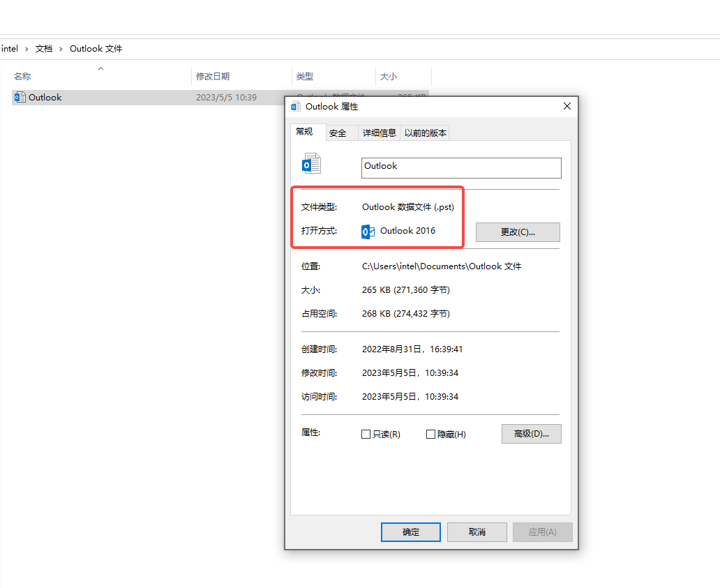The height and width of the screenshot is (588, 720).
Task: Expand the chevron after 文档 breadcrumb
Action: click(x=61, y=49)
